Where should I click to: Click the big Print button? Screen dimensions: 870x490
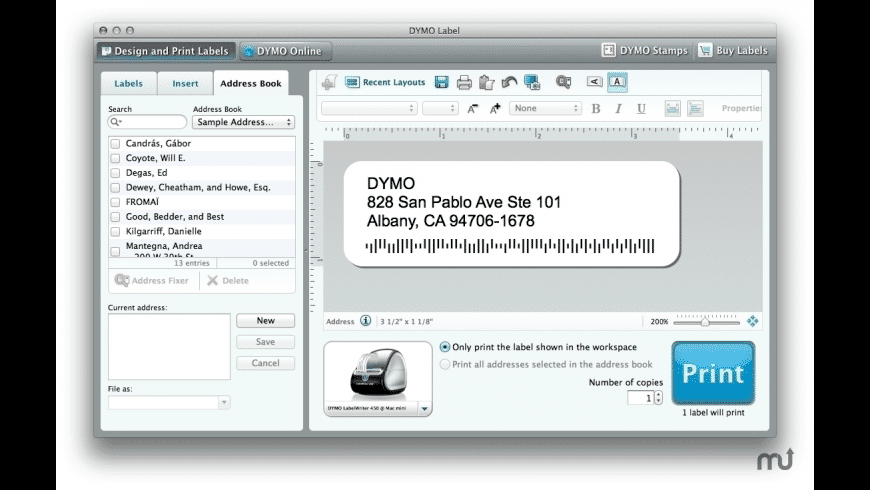pos(713,373)
